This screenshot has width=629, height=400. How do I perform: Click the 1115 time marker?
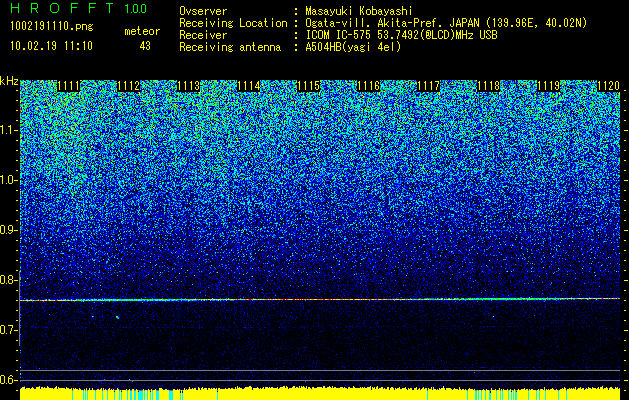[308, 86]
